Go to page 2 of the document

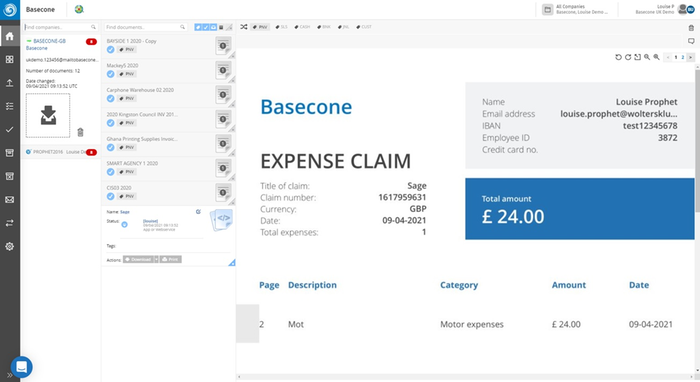683,57
